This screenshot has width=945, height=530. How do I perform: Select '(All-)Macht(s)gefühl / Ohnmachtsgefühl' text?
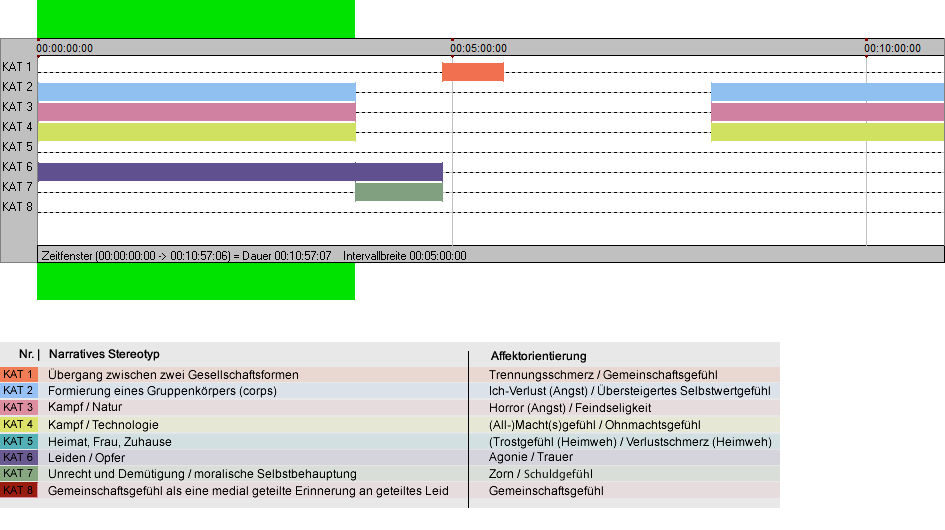(x=595, y=425)
